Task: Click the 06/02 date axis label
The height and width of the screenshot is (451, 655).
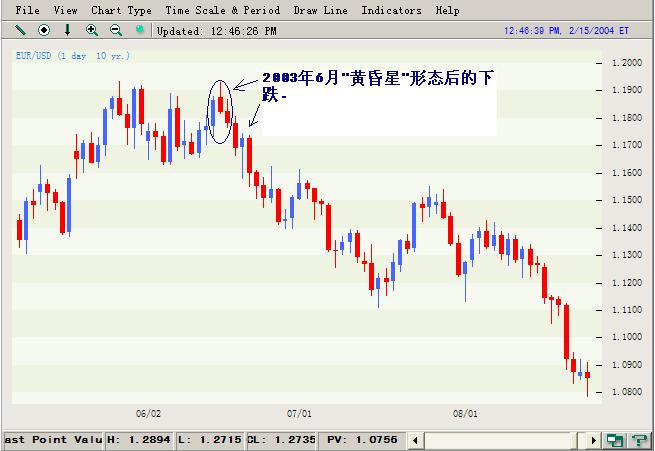Action: [x=148, y=413]
